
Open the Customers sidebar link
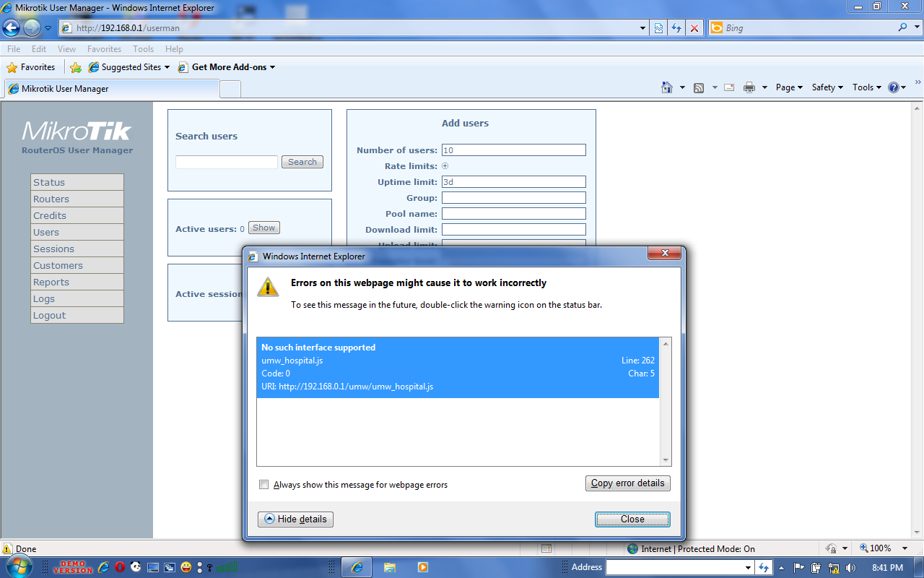coord(77,265)
